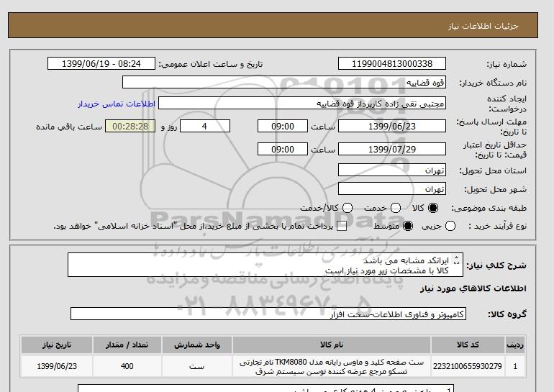Click the delivery city field تهران
The image size is (554, 392).
pos(392,189)
